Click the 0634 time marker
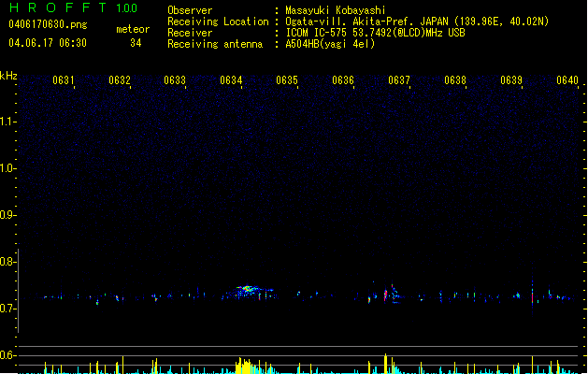This screenshot has width=588, height=374. click(x=231, y=80)
